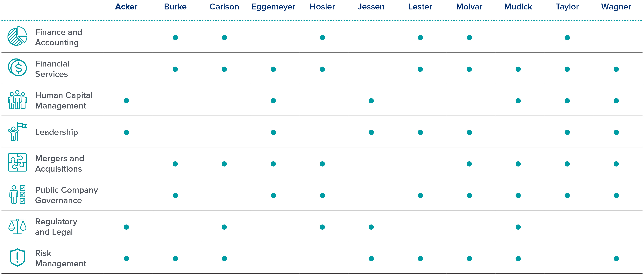Click Acker's Human Capital Management dot
Image resolution: width=644 pixels, height=275 pixels.
(126, 101)
